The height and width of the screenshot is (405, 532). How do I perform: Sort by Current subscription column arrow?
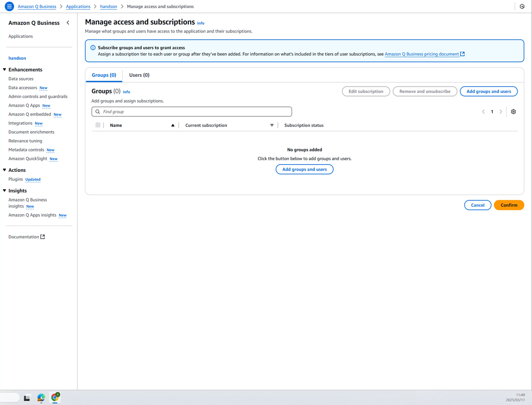(272, 125)
